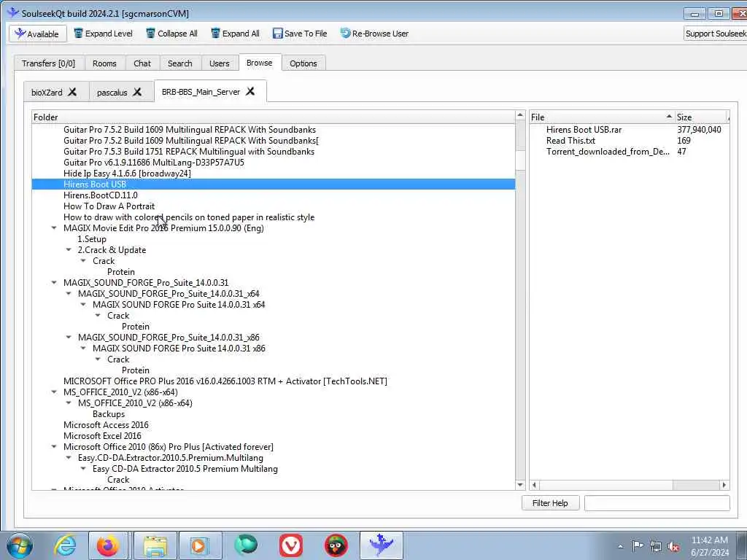The height and width of the screenshot is (560, 747).
Task: Click the Soulseek bird taskbar icon
Action: click(381, 545)
